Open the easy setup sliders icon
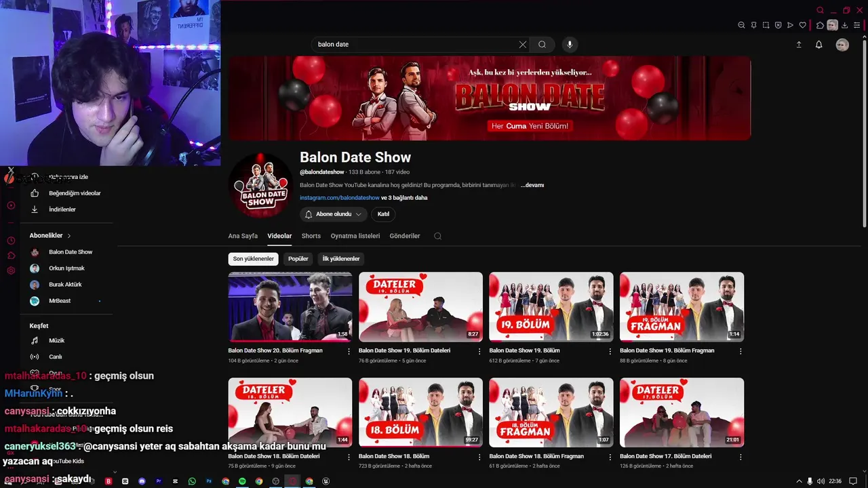Viewport: 868px width, 488px height. (856, 25)
